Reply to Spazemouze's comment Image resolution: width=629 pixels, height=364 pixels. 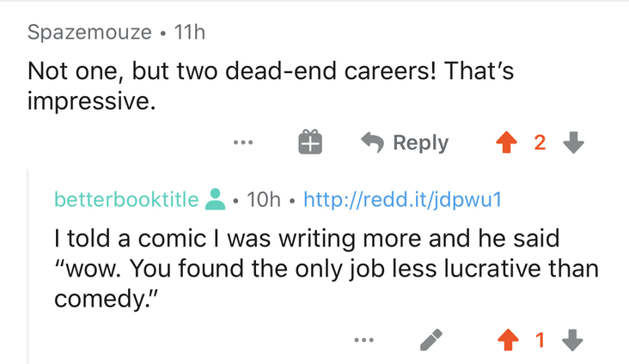point(405,143)
